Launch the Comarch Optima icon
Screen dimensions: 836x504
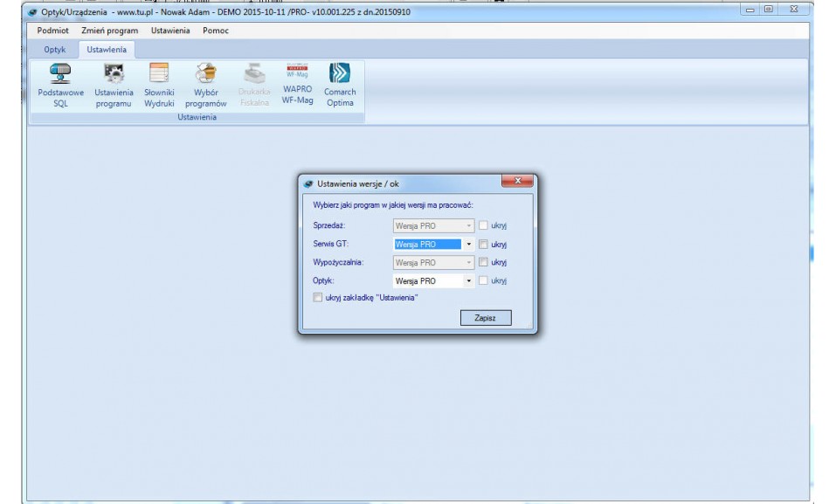click(339, 74)
